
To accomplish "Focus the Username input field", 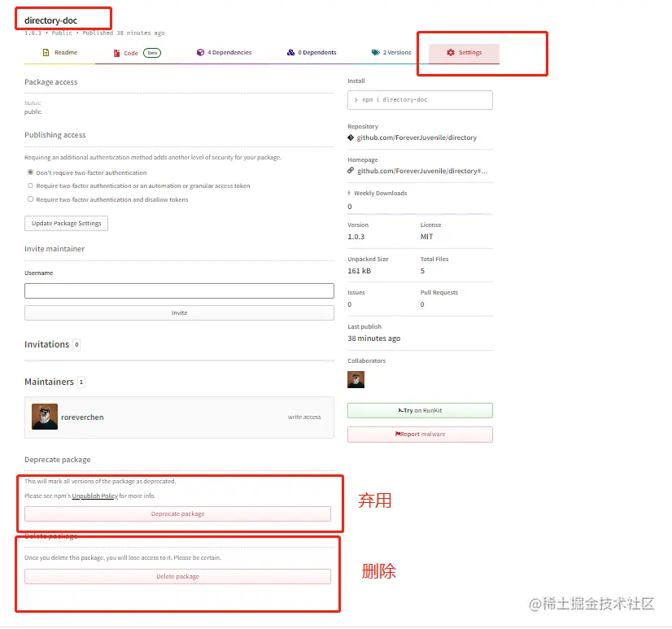I will [179, 290].
